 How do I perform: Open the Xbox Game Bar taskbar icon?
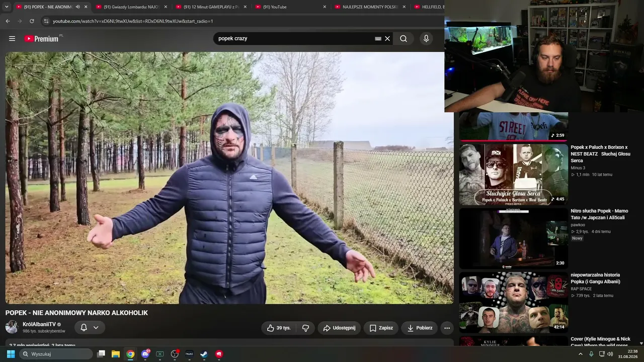pos(160,354)
